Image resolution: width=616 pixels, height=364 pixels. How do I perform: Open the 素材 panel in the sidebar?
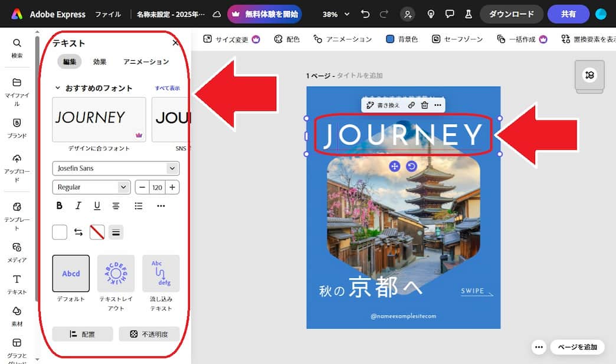pos(17,314)
